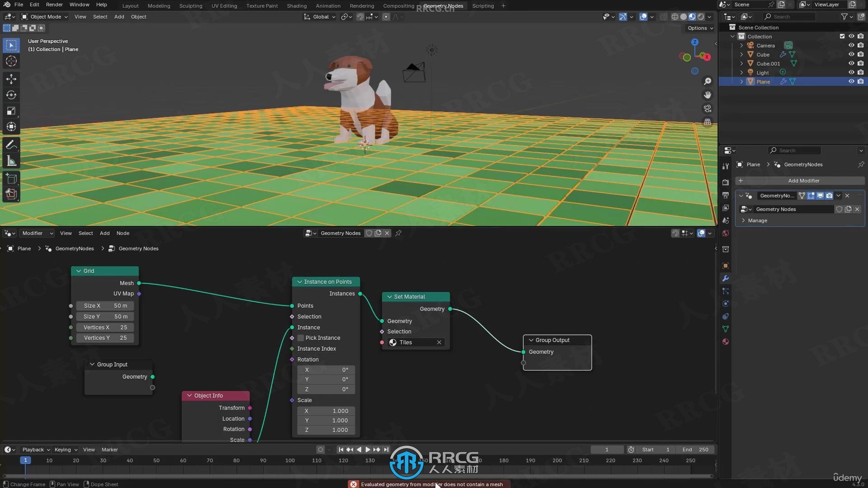Click the Vertices Y 25 field
Image resolution: width=868 pixels, height=488 pixels.
tap(105, 338)
